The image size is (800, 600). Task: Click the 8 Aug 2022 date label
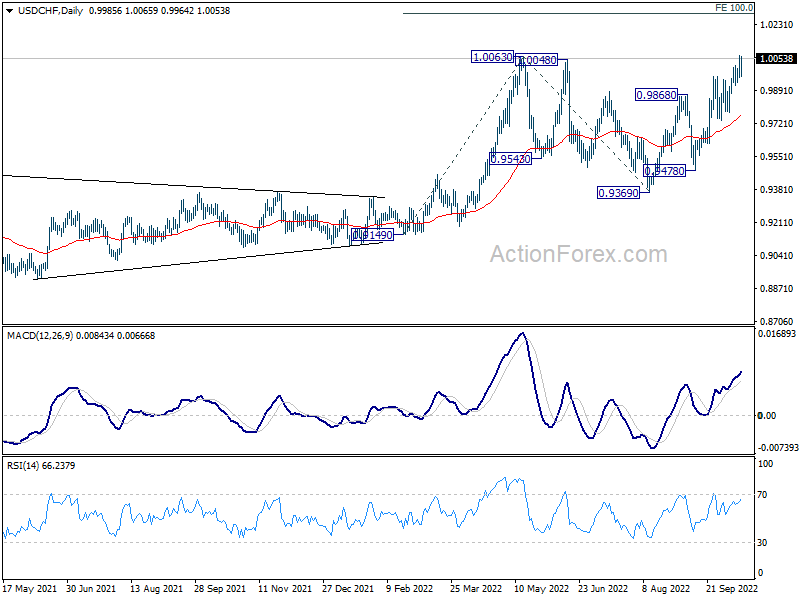pos(666,589)
